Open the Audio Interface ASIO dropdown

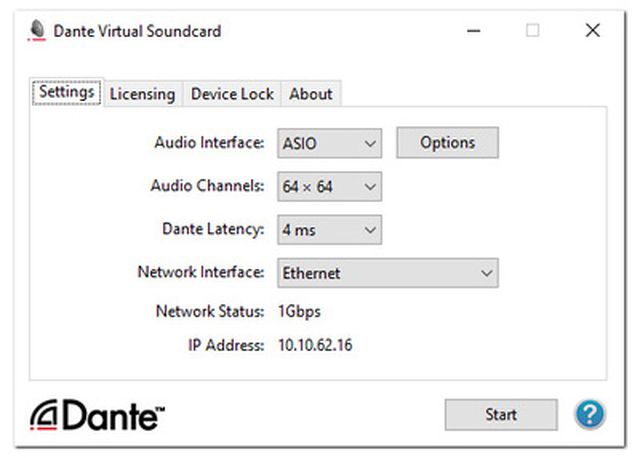329,143
